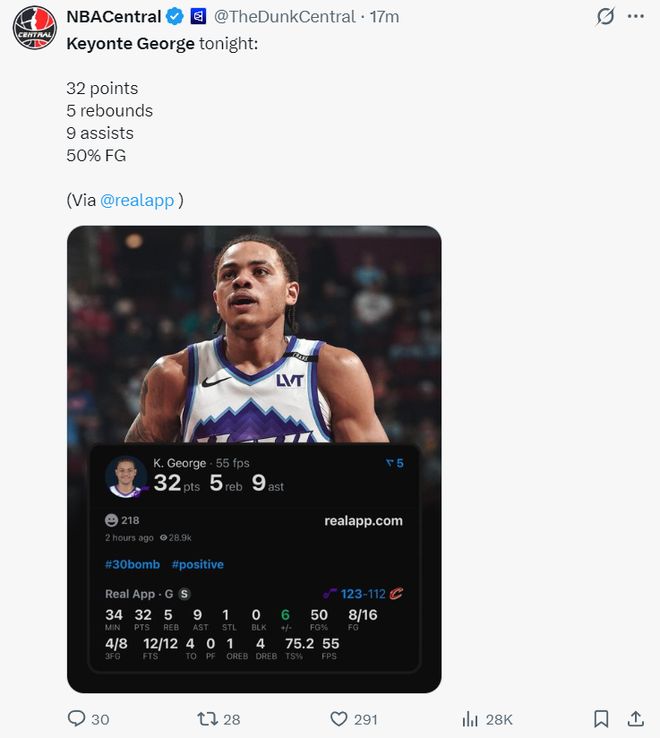The image size is (660, 738).
Task: Click the #30bomb hashtag in the stat card
Action: point(132,565)
